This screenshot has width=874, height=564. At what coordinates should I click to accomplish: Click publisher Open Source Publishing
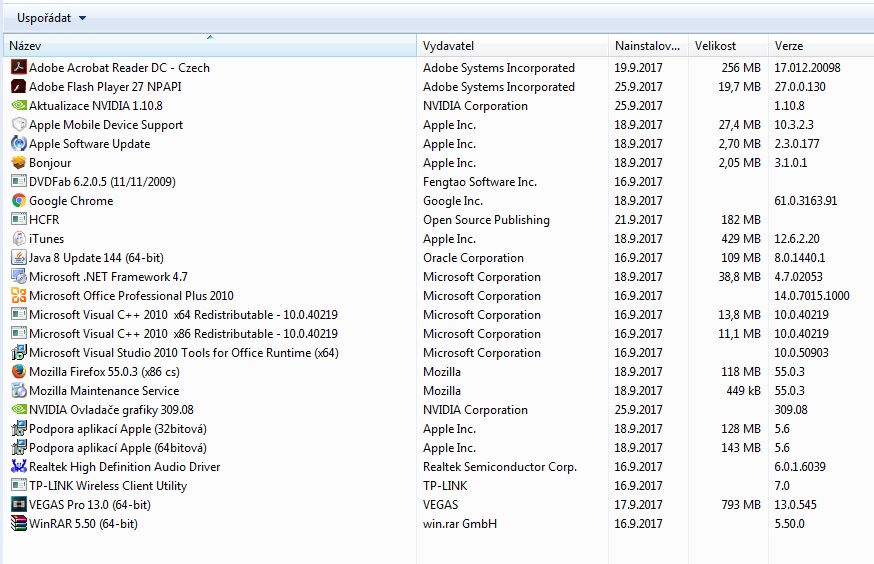click(x=486, y=220)
